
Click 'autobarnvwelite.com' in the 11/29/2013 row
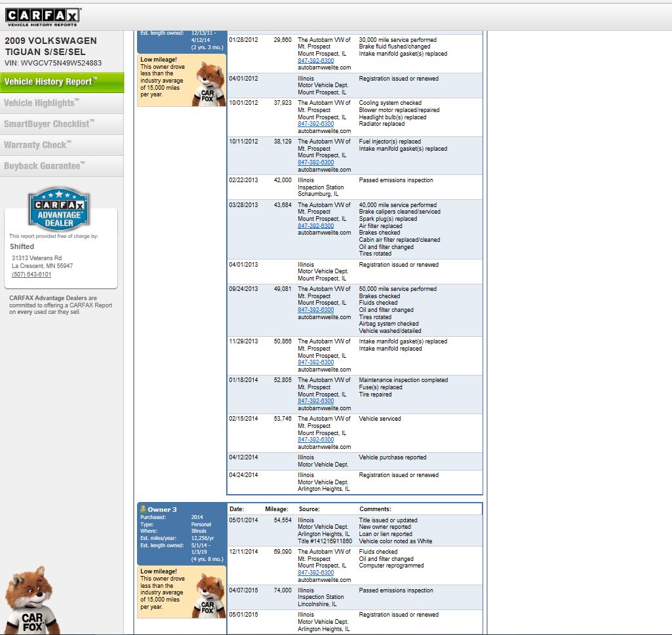pyautogui.click(x=325, y=370)
